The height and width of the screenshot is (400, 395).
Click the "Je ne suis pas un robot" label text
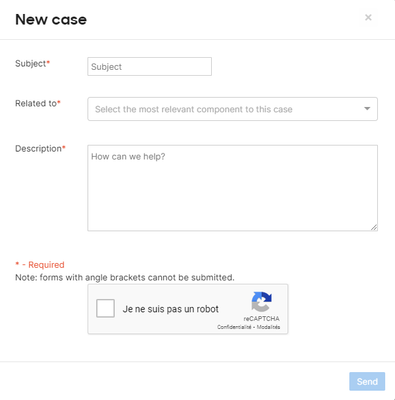tap(170, 309)
